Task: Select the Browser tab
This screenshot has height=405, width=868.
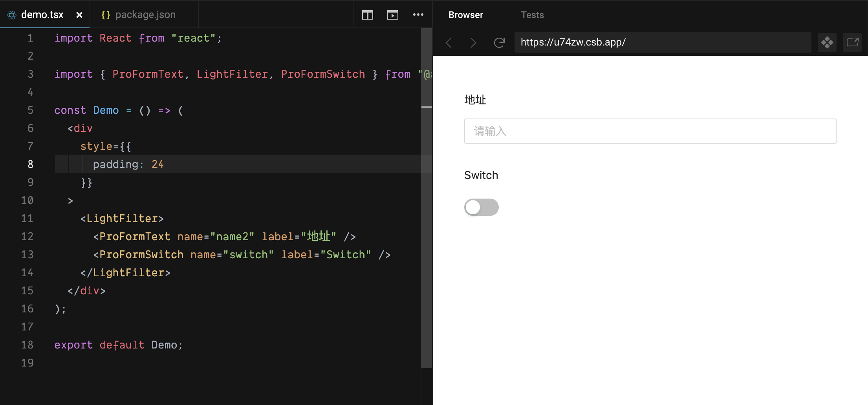Action: click(465, 15)
